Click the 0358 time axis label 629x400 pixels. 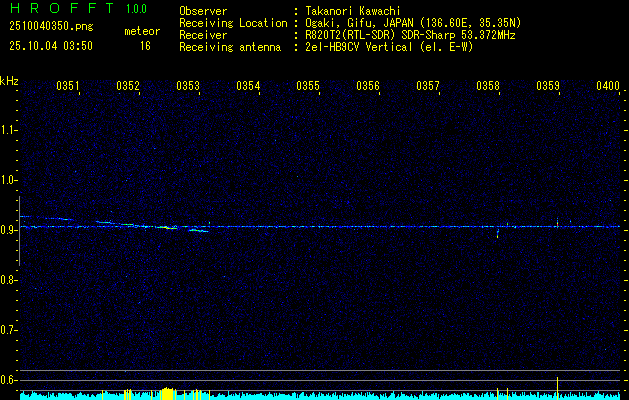(x=488, y=86)
